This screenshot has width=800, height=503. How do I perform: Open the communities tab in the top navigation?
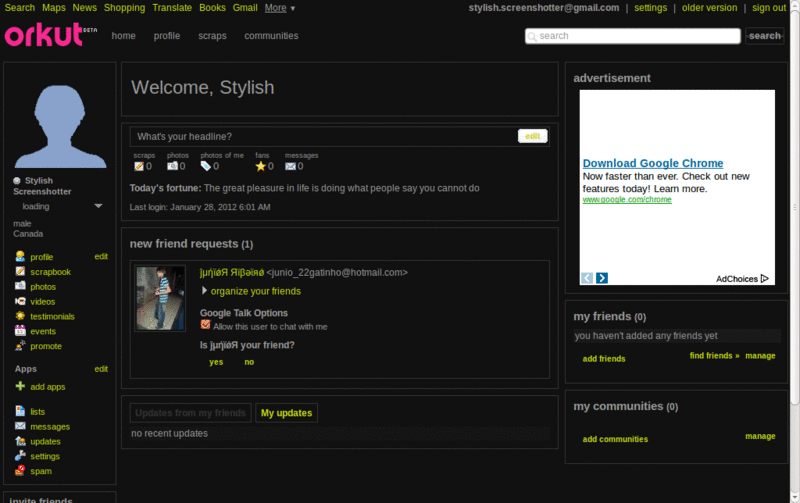click(271, 36)
